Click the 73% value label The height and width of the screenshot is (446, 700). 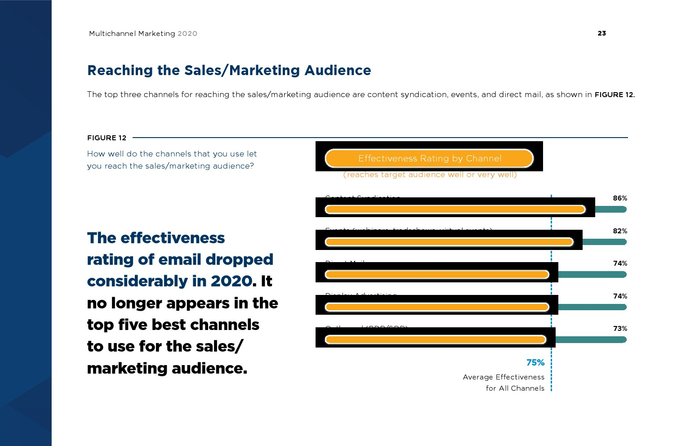point(620,329)
